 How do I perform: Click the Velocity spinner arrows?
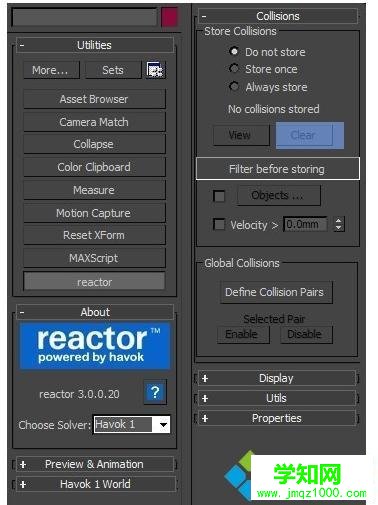[339, 224]
